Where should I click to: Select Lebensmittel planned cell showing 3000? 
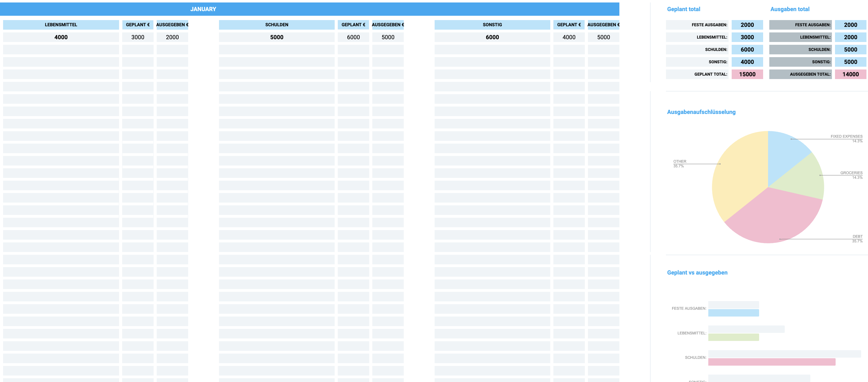pos(138,37)
